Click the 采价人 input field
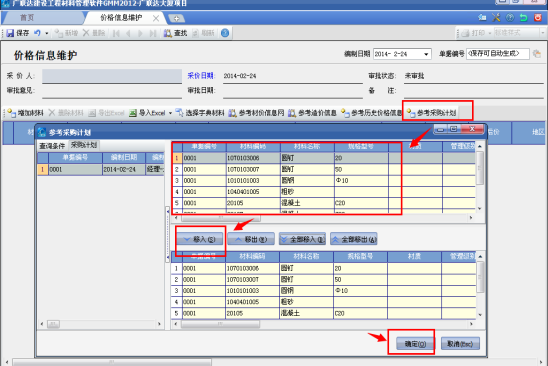Screen dimensions: 548x366 [112, 76]
